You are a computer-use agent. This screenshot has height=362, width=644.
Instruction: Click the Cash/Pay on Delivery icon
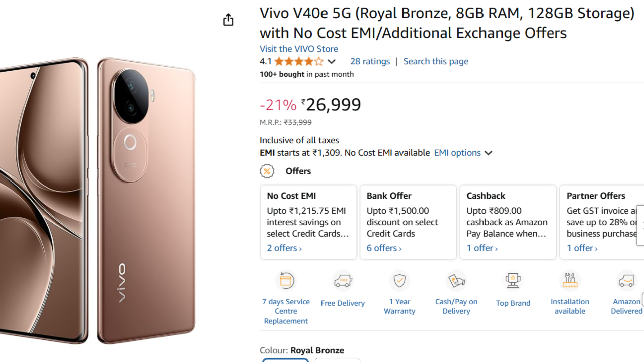(x=456, y=281)
